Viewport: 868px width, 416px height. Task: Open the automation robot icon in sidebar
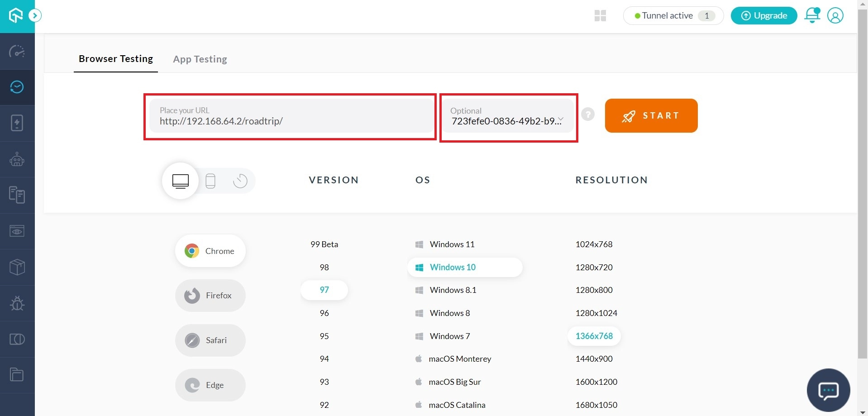(x=17, y=159)
